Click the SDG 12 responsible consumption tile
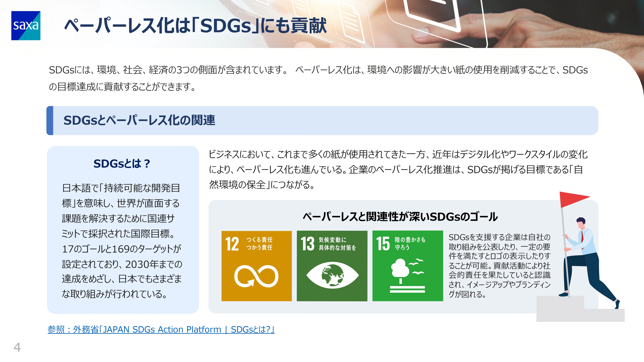The width and height of the screenshot is (644, 362). coord(256,266)
